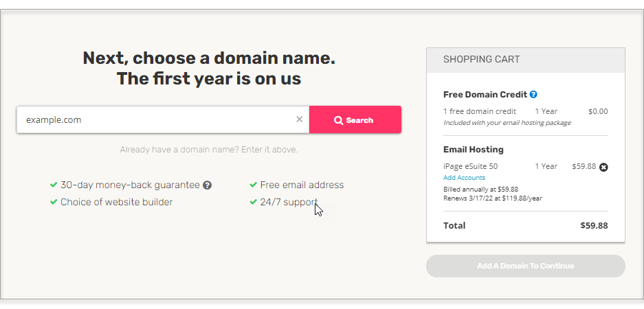Image resolution: width=644 pixels, height=309 pixels.
Task: Click the pink Search button
Action: [x=355, y=119]
